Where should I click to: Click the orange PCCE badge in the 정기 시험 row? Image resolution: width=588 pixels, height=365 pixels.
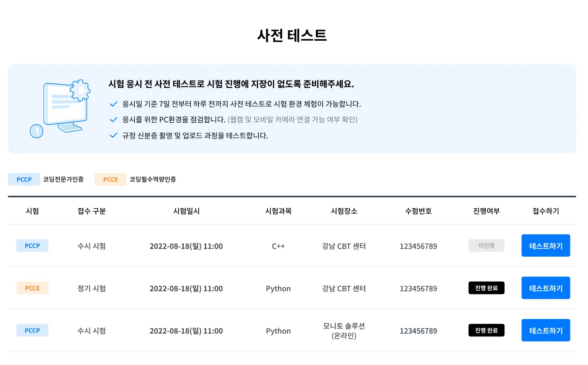click(32, 288)
